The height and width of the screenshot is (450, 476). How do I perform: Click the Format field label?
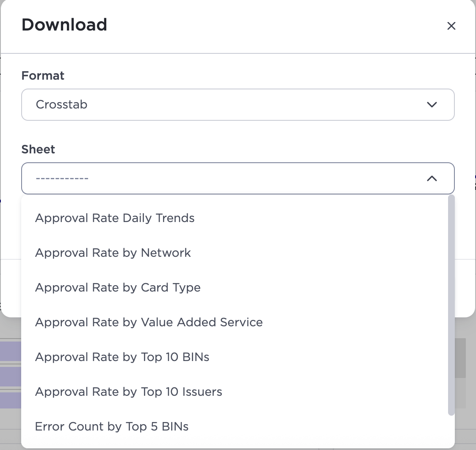click(43, 75)
